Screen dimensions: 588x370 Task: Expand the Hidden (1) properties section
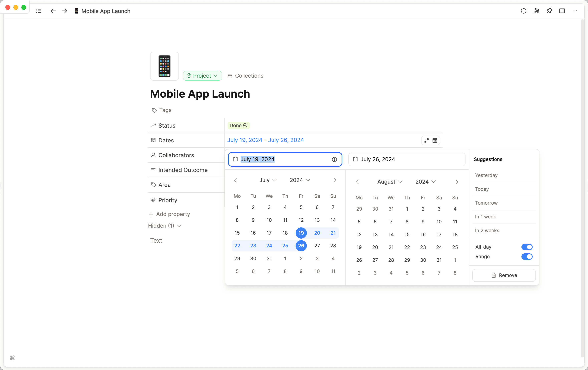(165, 226)
